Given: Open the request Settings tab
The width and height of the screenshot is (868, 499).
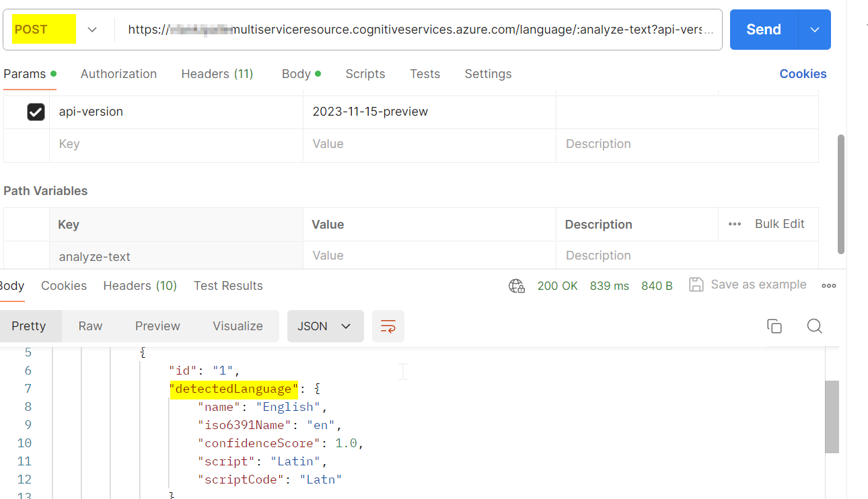Looking at the screenshot, I should pyautogui.click(x=488, y=74).
